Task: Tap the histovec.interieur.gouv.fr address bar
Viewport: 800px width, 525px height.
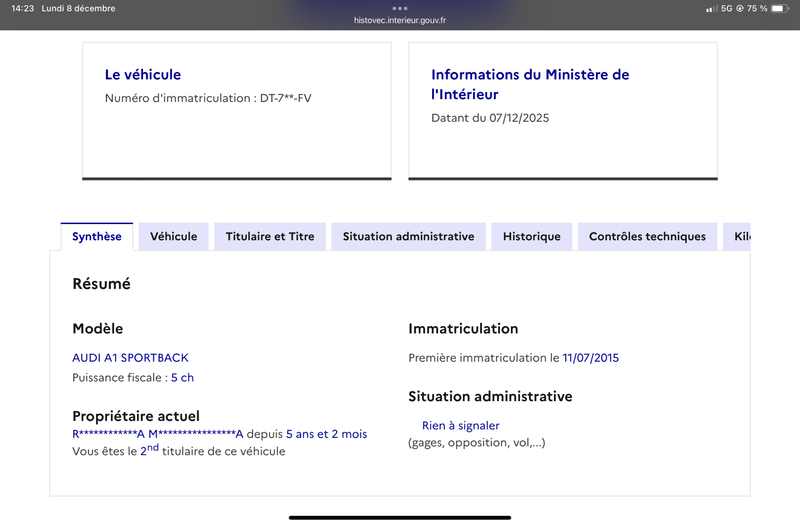Action: pyautogui.click(x=400, y=20)
